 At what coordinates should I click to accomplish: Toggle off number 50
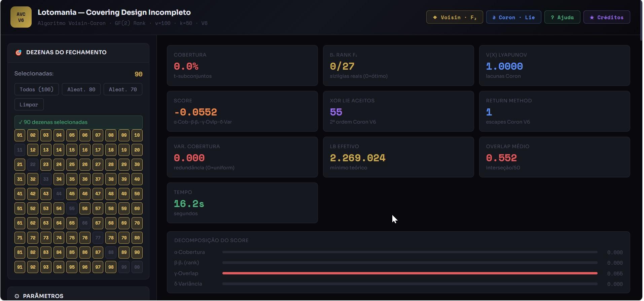pyautogui.click(x=137, y=194)
